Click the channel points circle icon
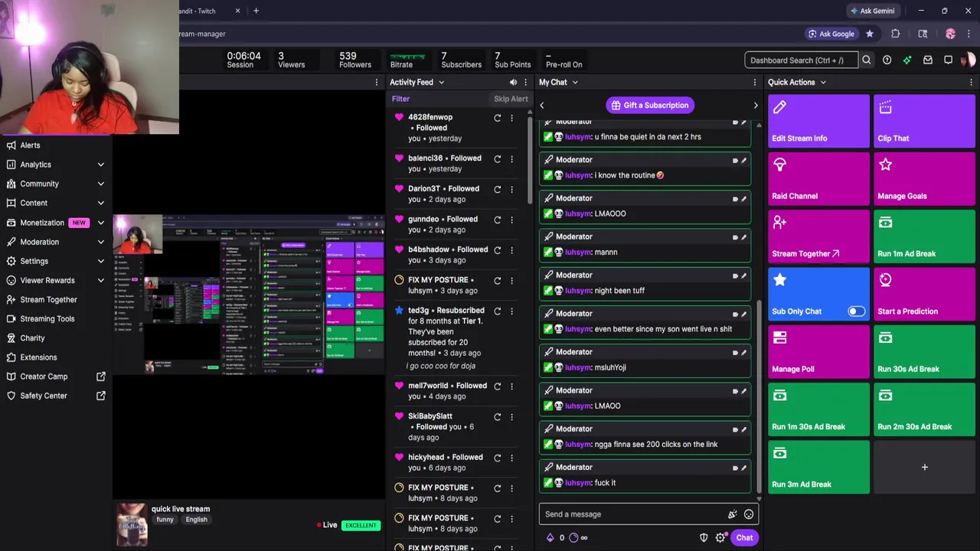Screen dimensions: 980x551 [x=573, y=537]
